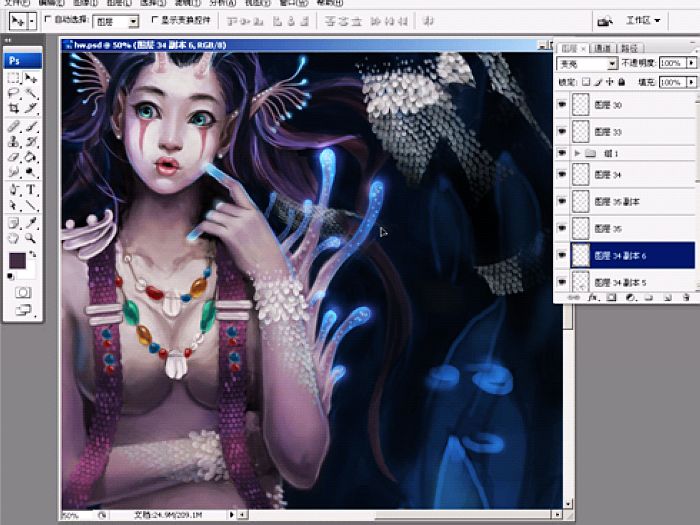Select the Brush tool
This screenshot has height=525, width=700.
click(30, 126)
